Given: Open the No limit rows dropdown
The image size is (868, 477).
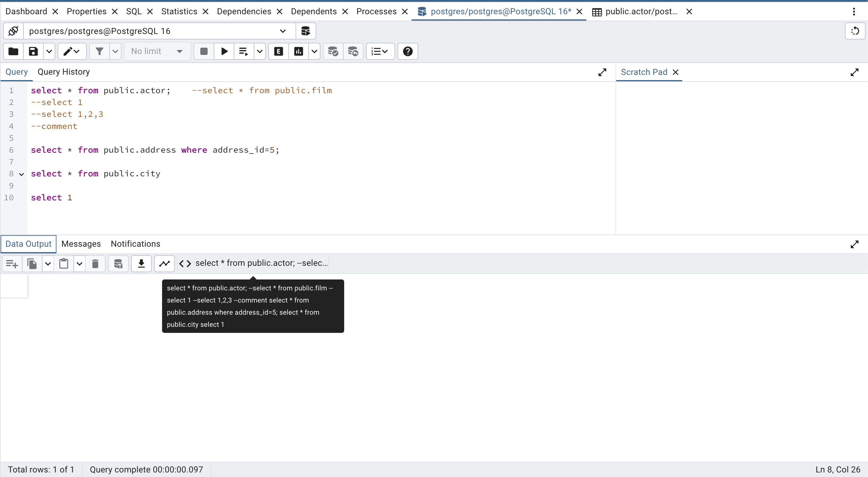Looking at the screenshot, I should coord(157,51).
